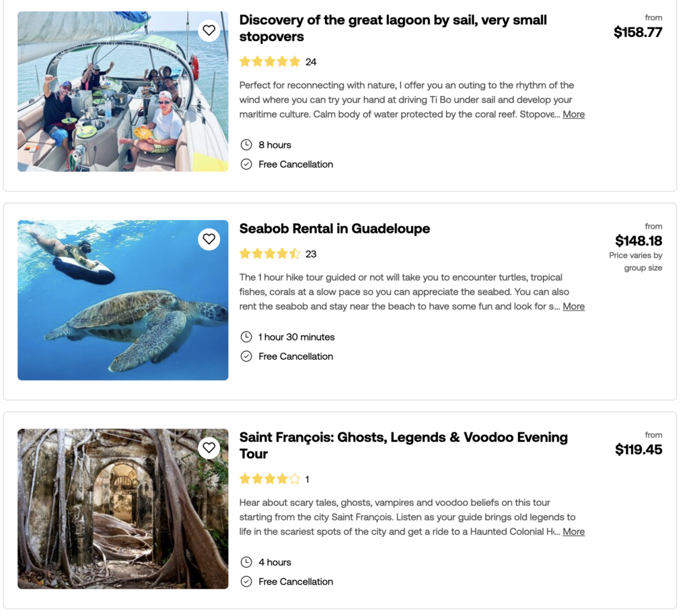
Task: Show more of the Voodoo tour description
Action: coord(573,531)
